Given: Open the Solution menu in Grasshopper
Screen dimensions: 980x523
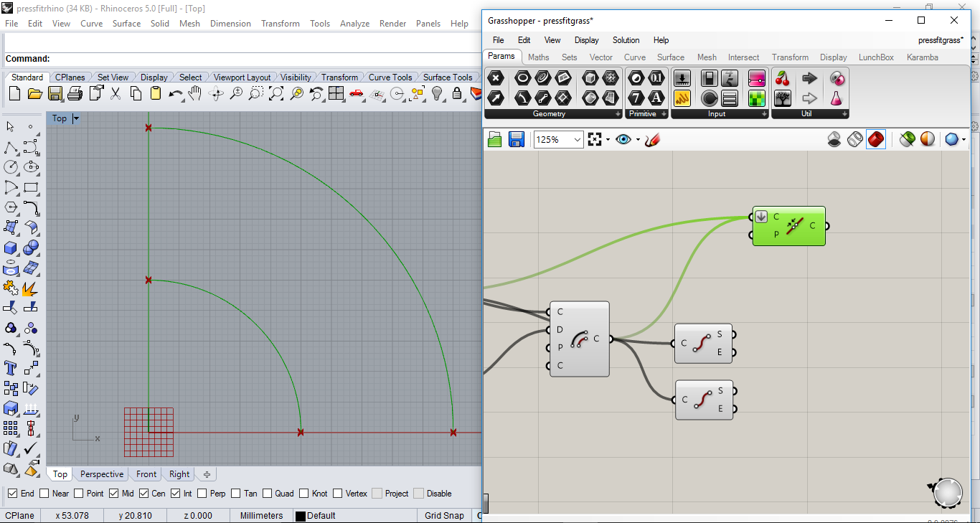Looking at the screenshot, I should click(626, 40).
